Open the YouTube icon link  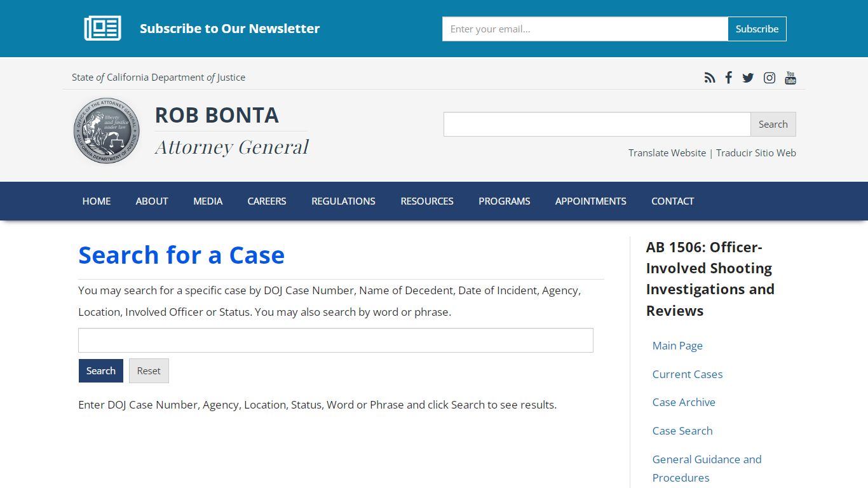[790, 78]
